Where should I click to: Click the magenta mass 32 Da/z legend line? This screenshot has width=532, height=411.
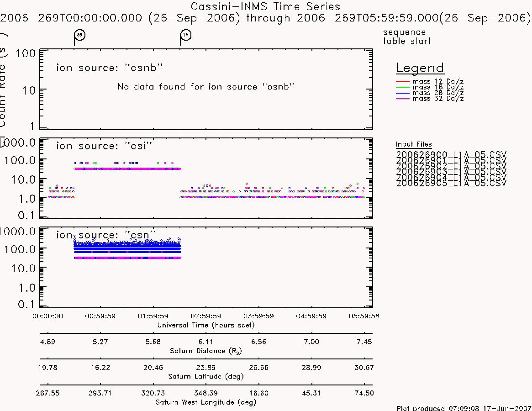[x=403, y=99]
